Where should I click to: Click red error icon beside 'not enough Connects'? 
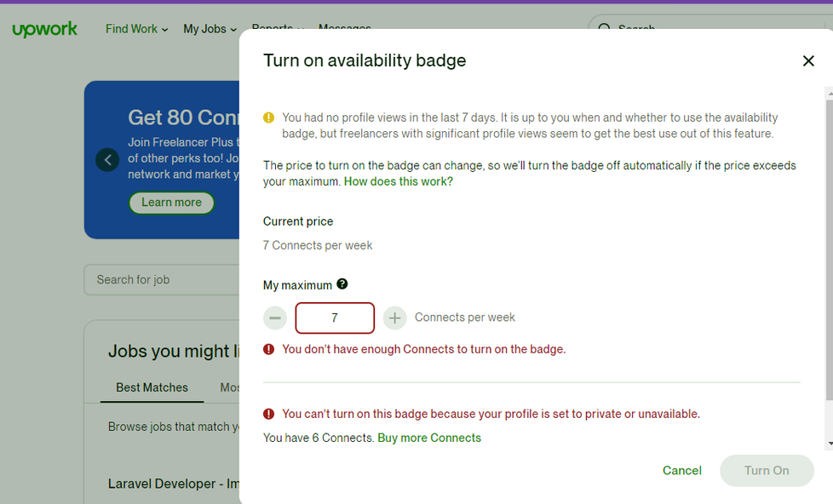pos(269,349)
